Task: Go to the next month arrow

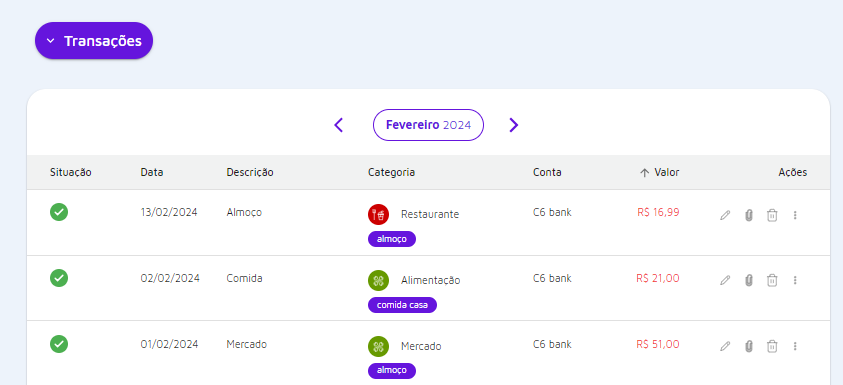Action: pos(513,125)
